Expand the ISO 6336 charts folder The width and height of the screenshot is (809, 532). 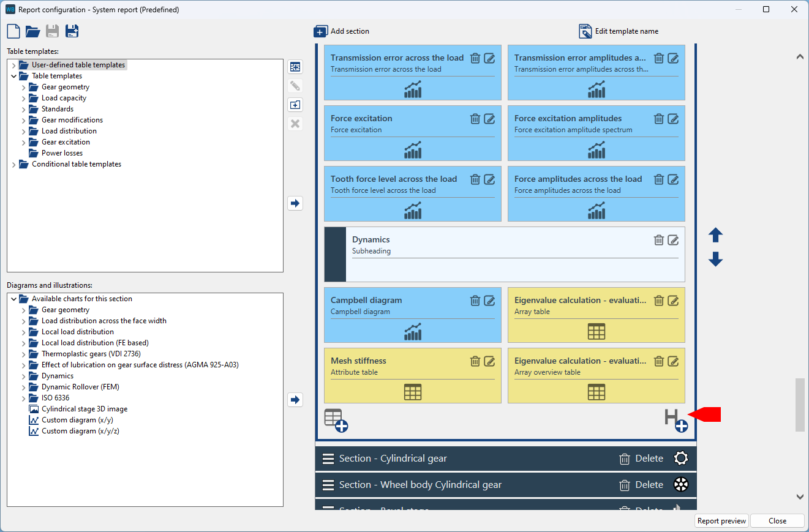pos(24,398)
